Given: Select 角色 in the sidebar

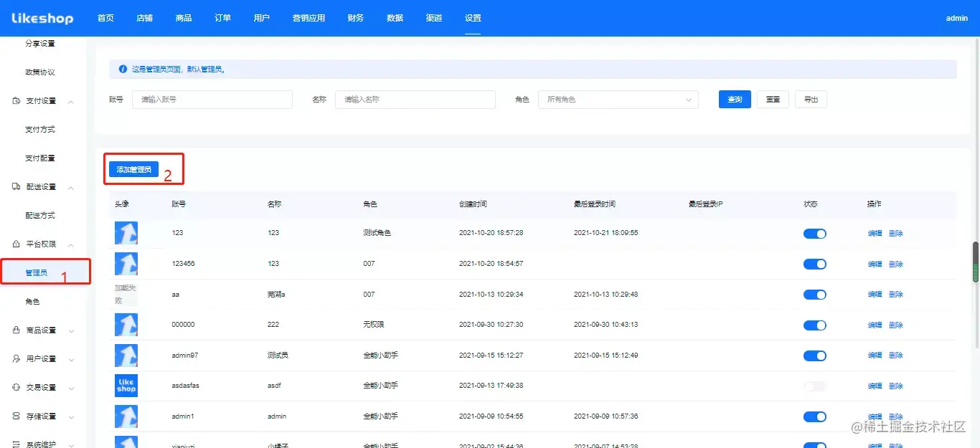Looking at the screenshot, I should tap(33, 302).
